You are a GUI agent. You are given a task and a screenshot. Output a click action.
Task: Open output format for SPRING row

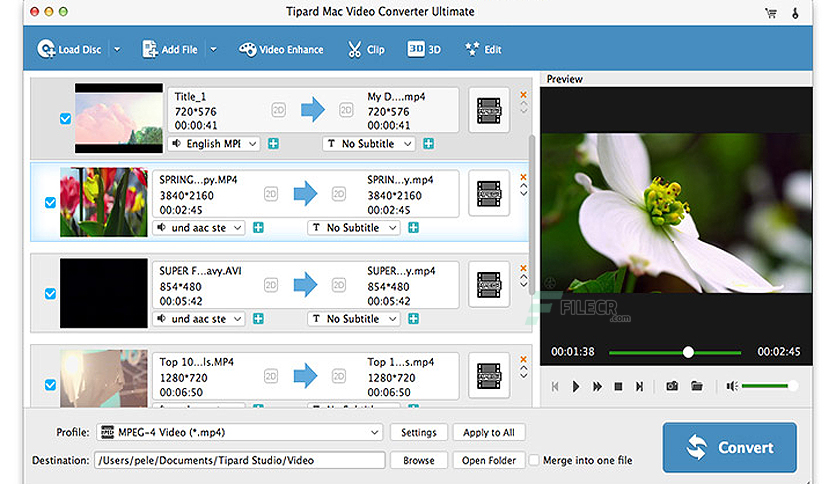pyautogui.click(x=489, y=194)
